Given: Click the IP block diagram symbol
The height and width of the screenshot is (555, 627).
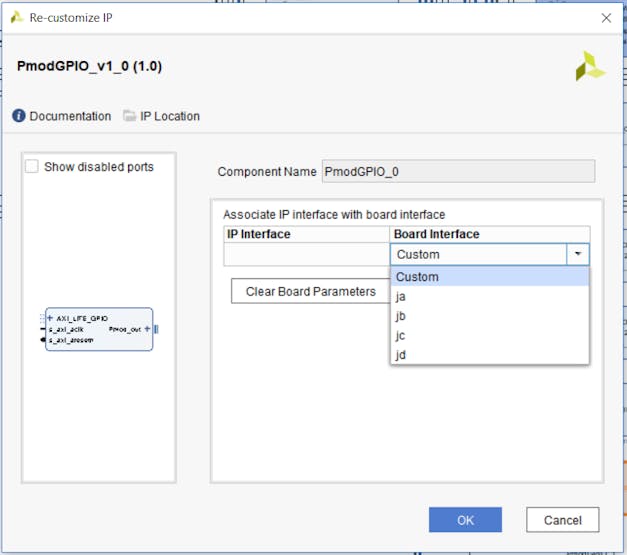Looking at the screenshot, I should [x=99, y=329].
